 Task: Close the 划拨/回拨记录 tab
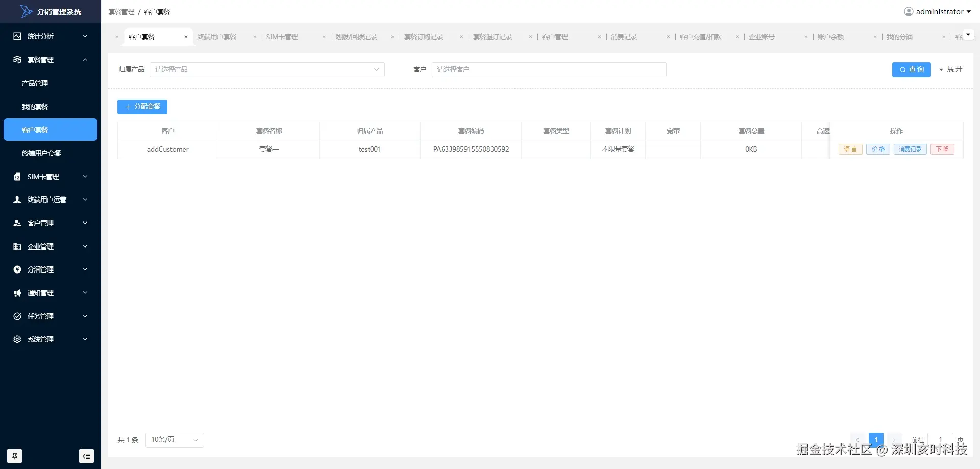(393, 37)
